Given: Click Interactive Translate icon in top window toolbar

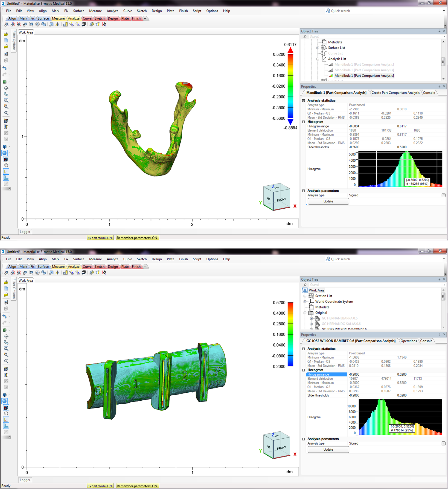Looking at the screenshot, I should pyautogui.click(x=6, y=25).
